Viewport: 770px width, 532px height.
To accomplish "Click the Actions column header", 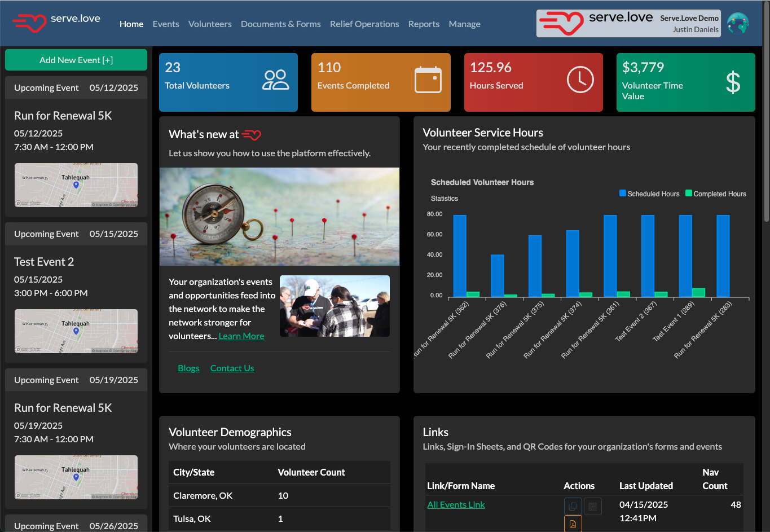I will click(579, 486).
